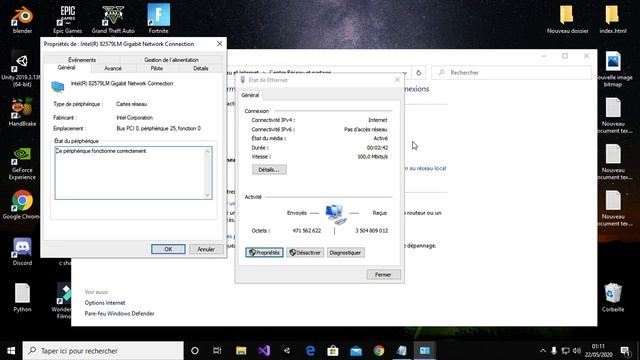Select the Discord desktop icon
Image resolution: width=640 pixels, height=360 pixels.
pos(22,251)
